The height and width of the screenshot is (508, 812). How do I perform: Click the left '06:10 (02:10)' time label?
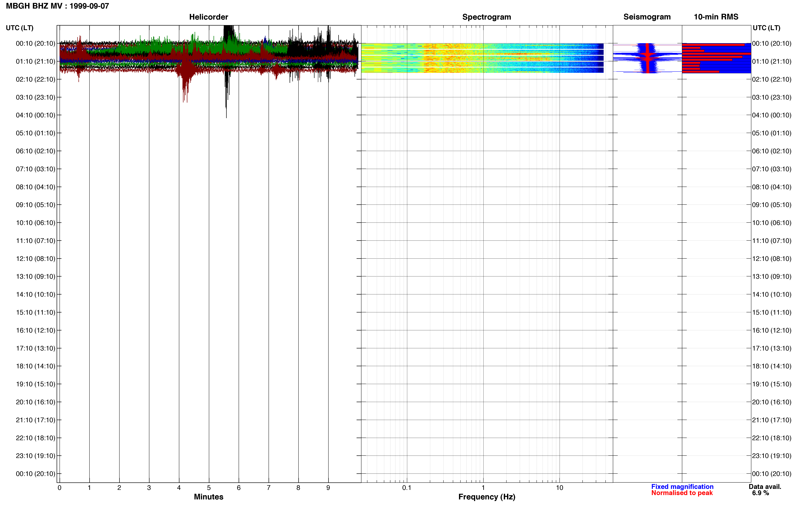[36, 151]
